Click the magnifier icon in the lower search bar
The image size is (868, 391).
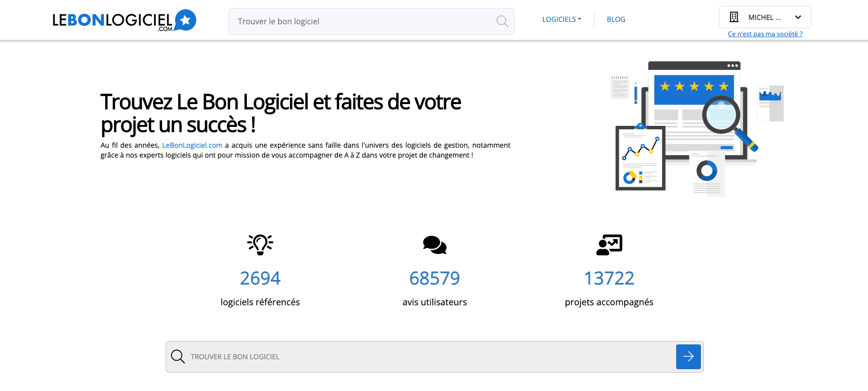pos(178,357)
